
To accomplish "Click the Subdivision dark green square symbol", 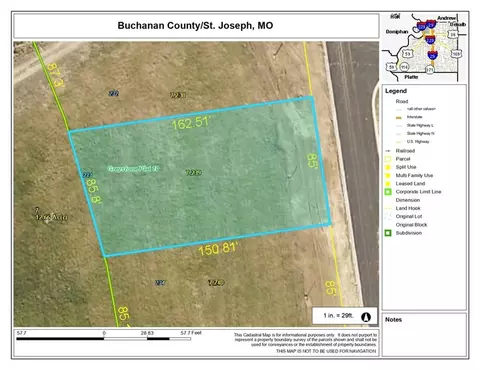I will [388, 233].
